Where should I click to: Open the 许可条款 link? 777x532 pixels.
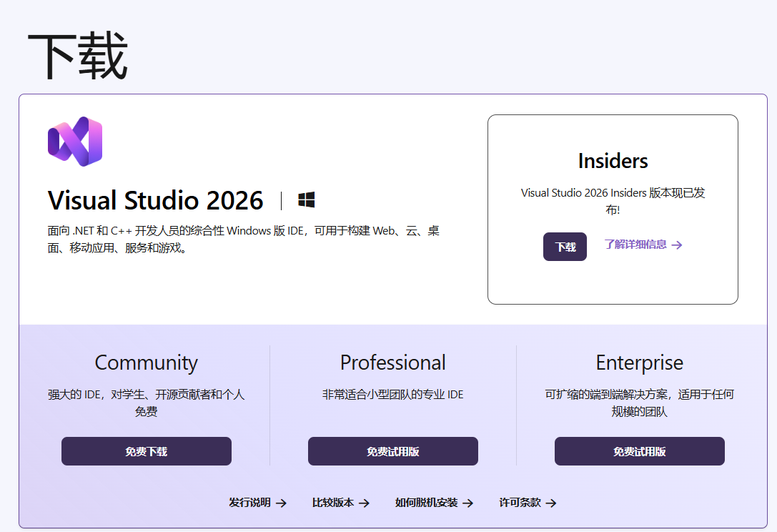click(x=528, y=503)
